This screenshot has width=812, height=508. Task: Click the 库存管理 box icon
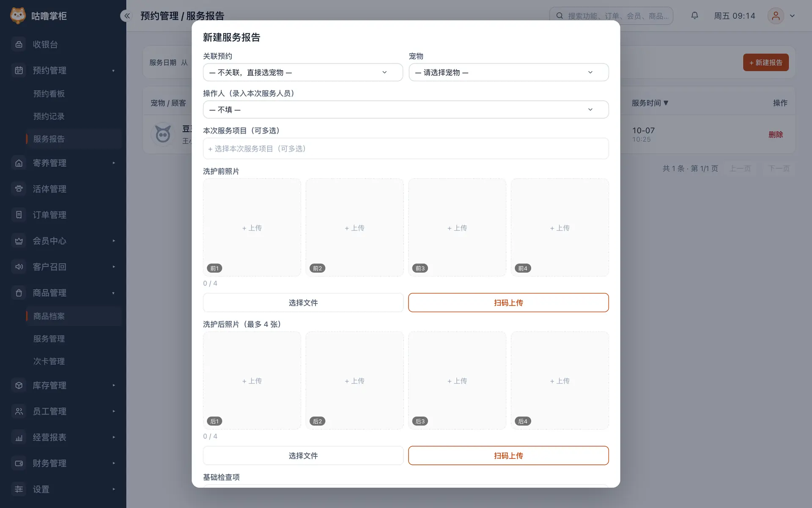(x=19, y=385)
